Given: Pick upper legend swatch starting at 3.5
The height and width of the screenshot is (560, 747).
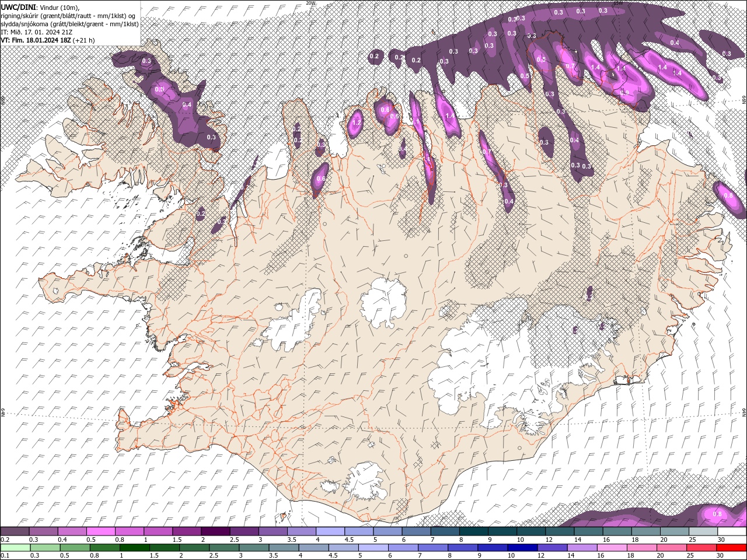Looking at the screenshot, I should pyautogui.click(x=301, y=531).
